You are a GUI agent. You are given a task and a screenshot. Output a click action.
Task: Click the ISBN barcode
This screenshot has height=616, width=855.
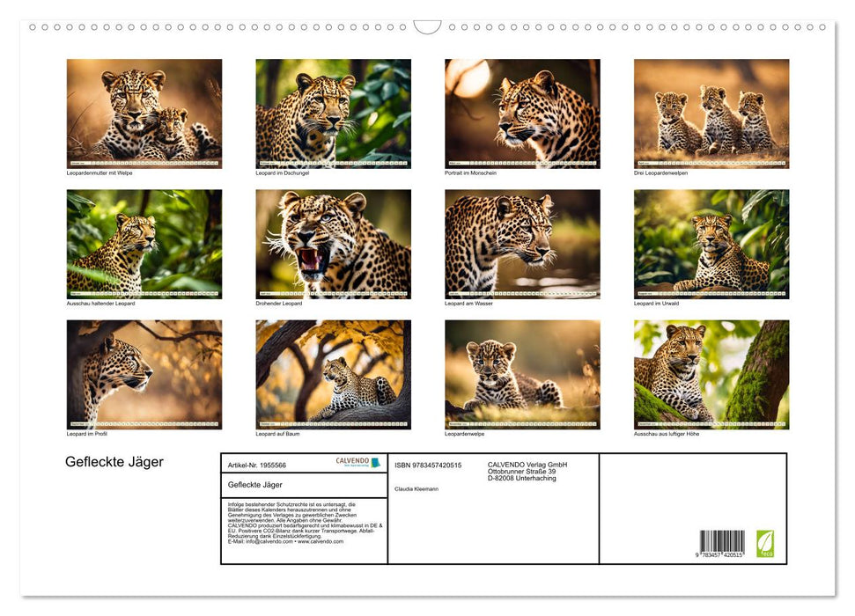(x=722, y=543)
